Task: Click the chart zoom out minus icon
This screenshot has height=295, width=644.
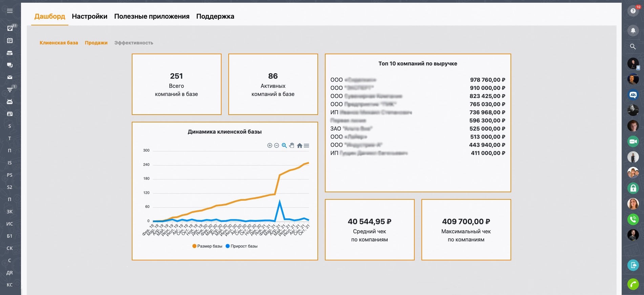Action: (276, 145)
